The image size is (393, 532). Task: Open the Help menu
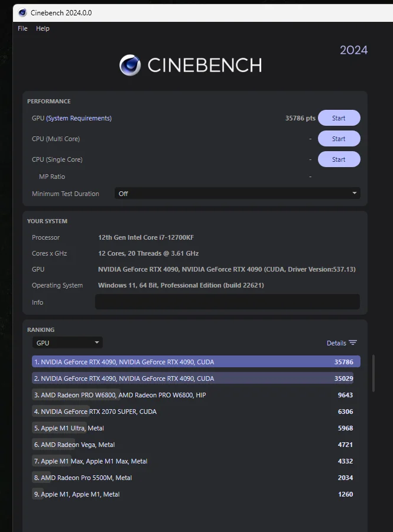tap(43, 28)
